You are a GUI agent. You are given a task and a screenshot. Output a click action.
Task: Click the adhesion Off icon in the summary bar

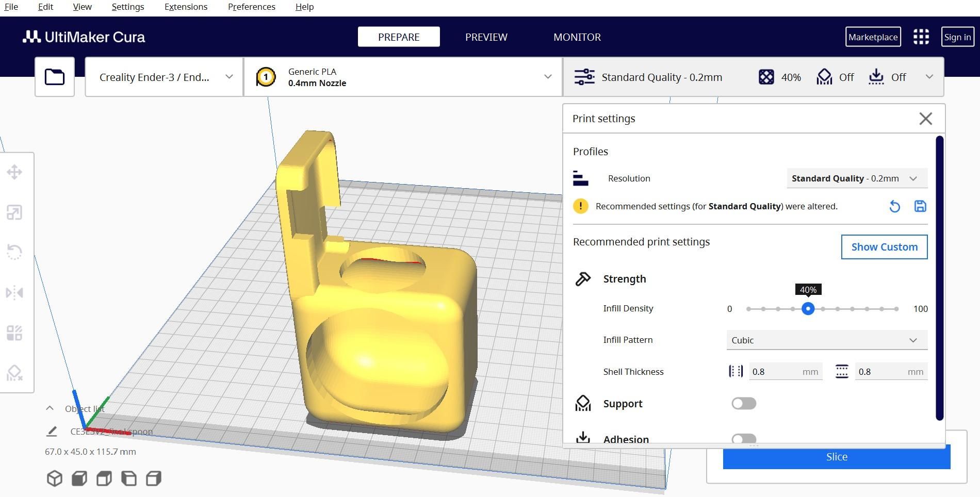(876, 77)
